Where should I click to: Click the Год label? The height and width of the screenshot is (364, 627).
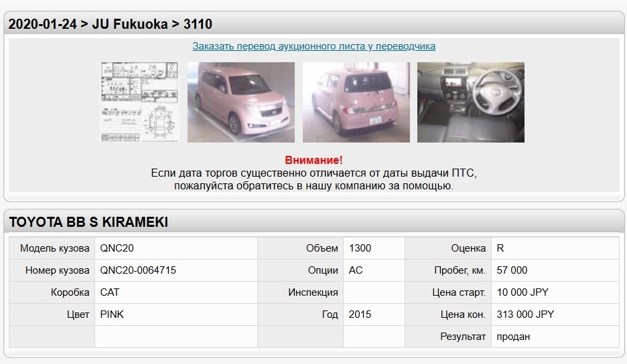coord(330,314)
